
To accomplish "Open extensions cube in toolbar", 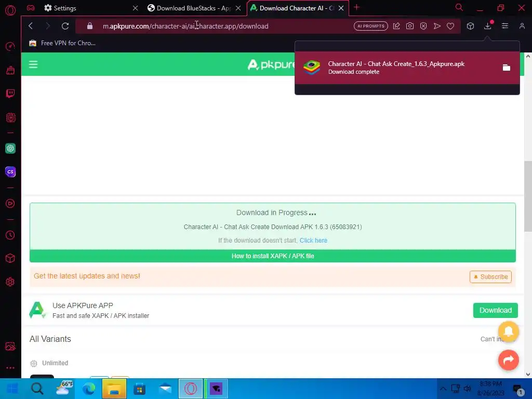I will (470, 26).
